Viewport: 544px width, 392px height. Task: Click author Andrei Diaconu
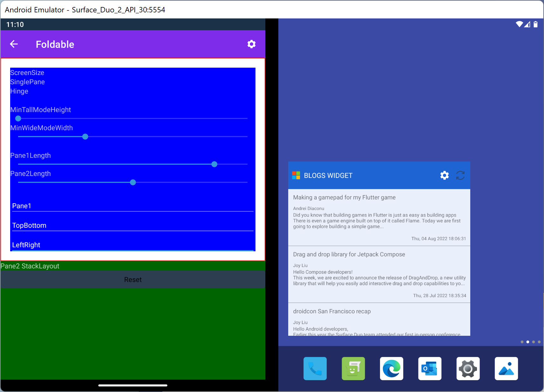coord(309,208)
